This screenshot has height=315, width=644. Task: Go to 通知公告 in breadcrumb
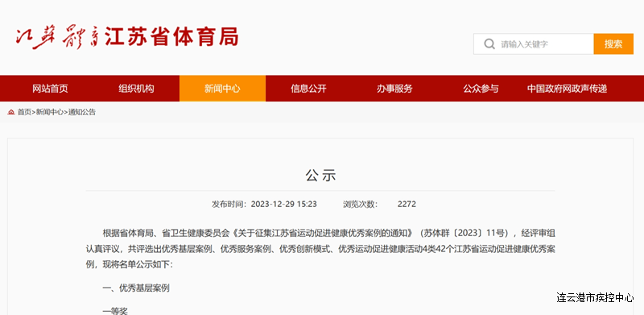tap(82, 112)
